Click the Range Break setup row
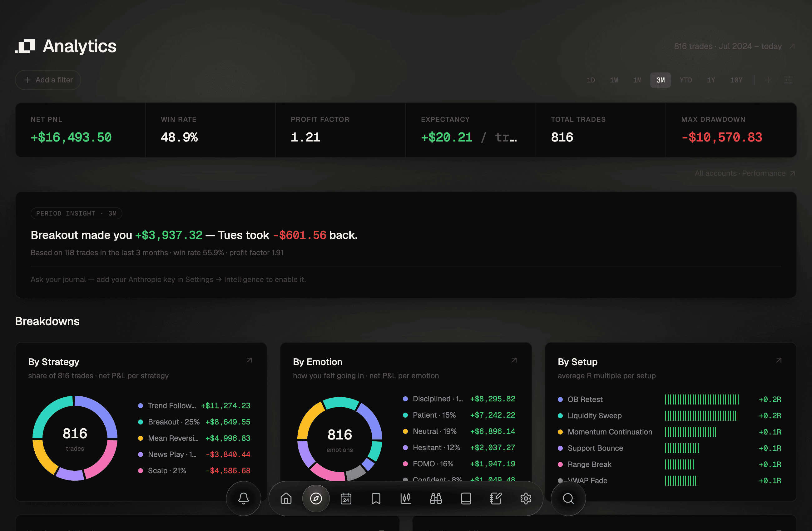The width and height of the screenshot is (812, 531). pyautogui.click(x=669, y=464)
